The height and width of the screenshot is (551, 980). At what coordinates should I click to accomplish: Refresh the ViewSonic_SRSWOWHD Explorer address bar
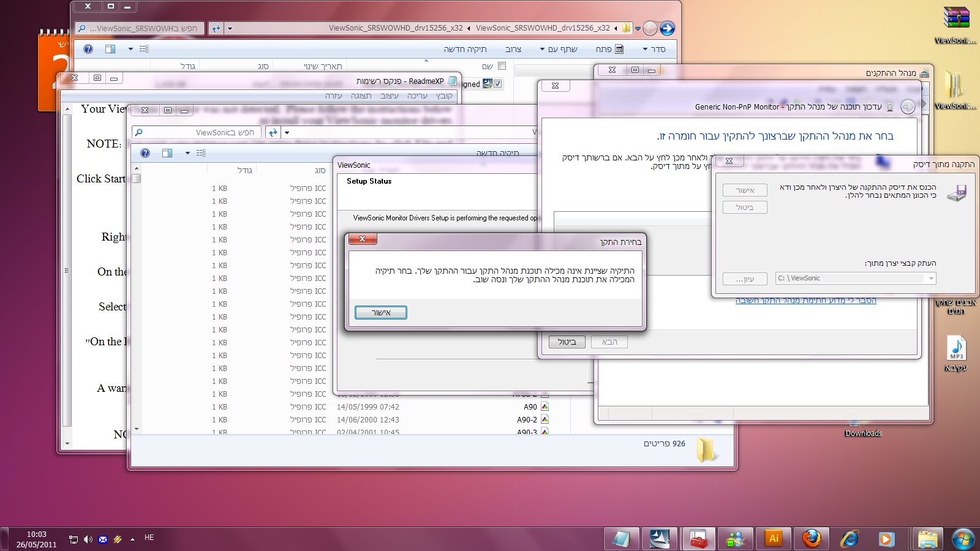216,28
